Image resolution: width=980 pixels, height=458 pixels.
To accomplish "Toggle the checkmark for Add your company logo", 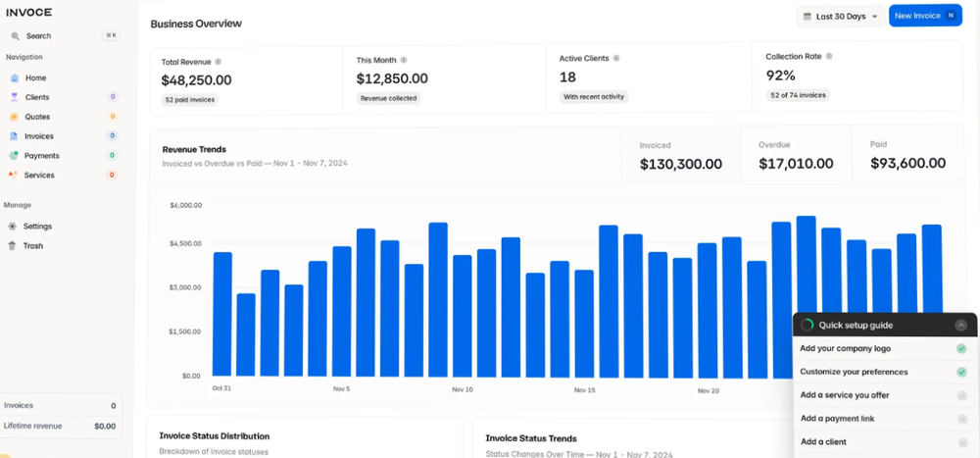I will 961,348.
